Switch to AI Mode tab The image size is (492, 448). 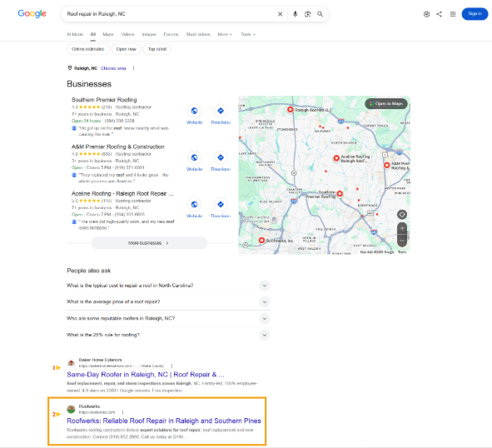point(75,34)
